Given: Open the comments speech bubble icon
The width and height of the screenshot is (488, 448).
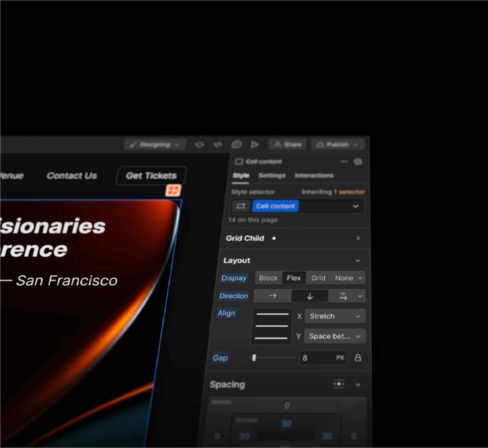Looking at the screenshot, I should click(x=236, y=145).
